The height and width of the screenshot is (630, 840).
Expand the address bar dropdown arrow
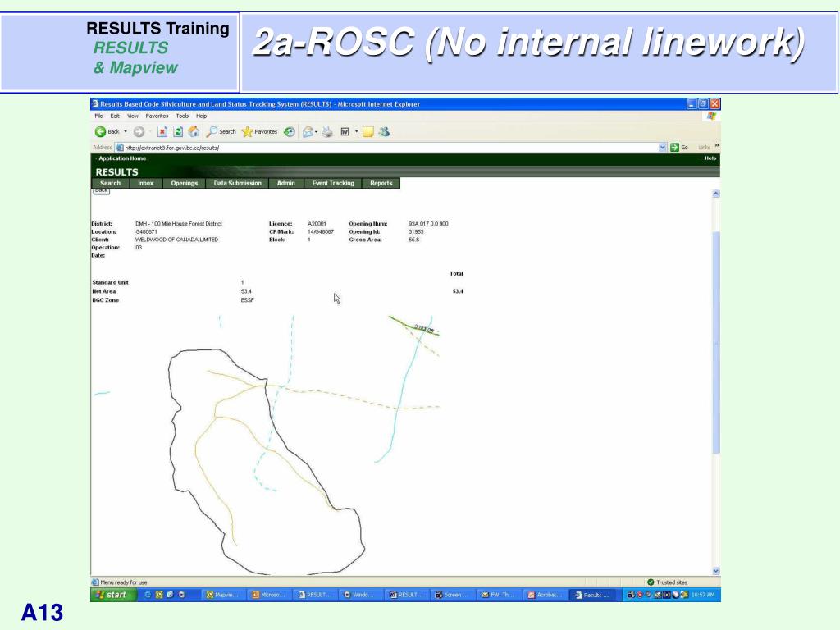(x=663, y=148)
